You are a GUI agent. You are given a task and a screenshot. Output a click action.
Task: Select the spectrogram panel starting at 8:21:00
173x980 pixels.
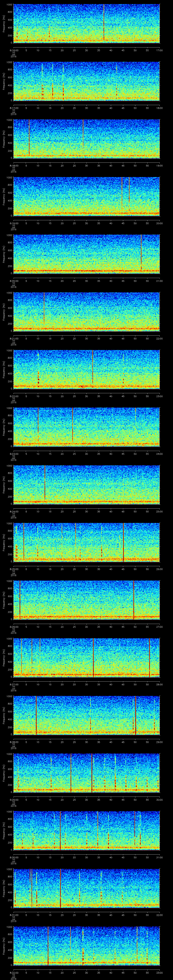[86, 312]
